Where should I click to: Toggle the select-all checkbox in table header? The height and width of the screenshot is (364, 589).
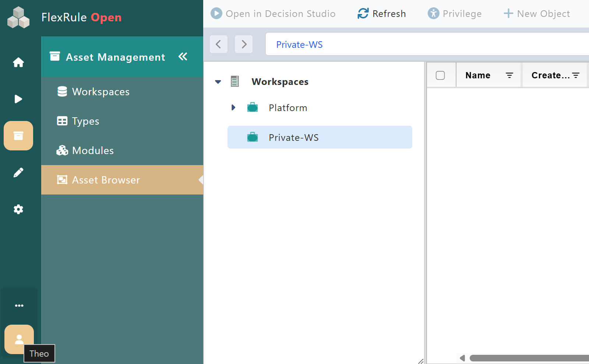pyautogui.click(x=440, y=75)
